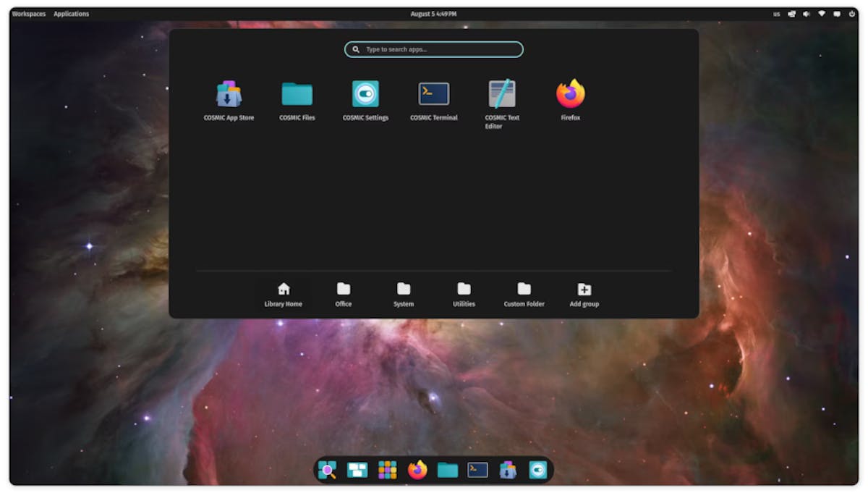Viewport: 868px width, 493px height.
Task: Open the Wi-Fi network applet in the top panel
Action: point(822,14)
